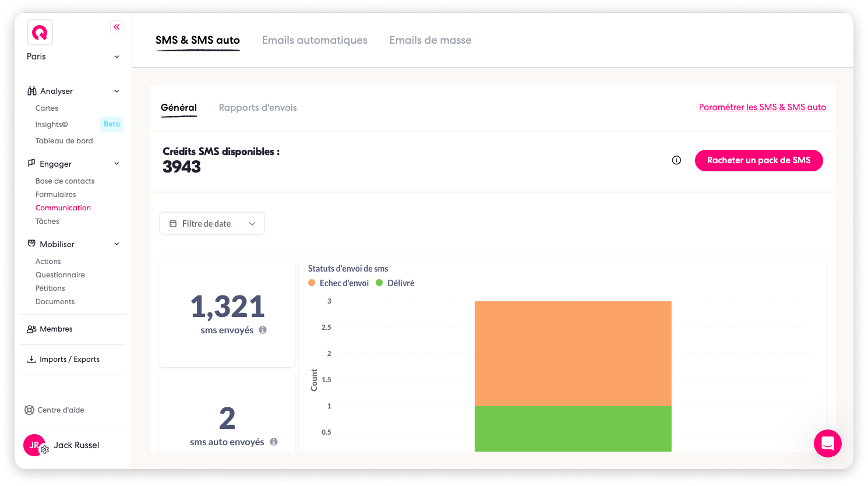Switch to Emails automatiques tab
This screenshot has height=486, width=868.
(x=315, y=40)
